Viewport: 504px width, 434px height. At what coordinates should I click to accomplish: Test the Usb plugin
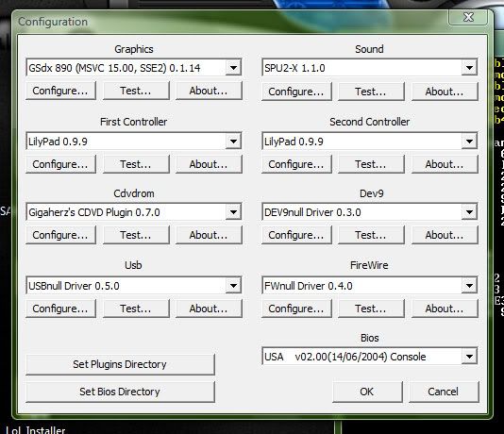(136, 309)
